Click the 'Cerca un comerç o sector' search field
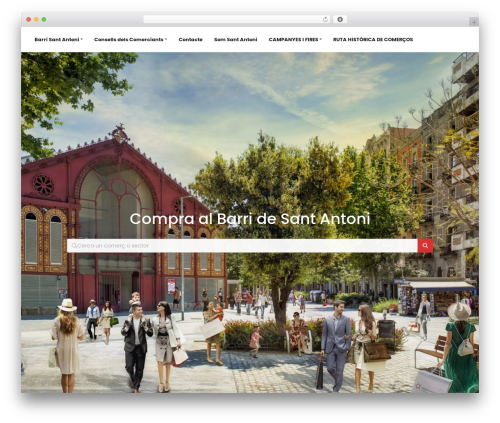 (242, 246)
